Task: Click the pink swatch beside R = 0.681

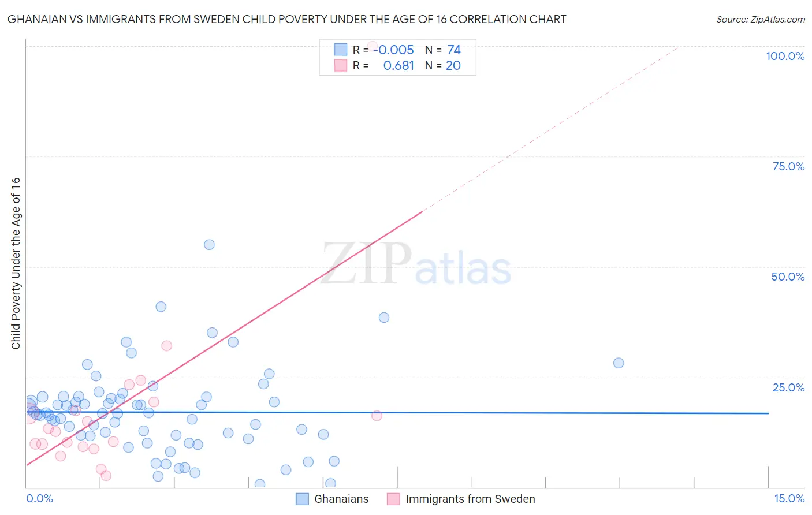Action: click(x=341, y=65)
